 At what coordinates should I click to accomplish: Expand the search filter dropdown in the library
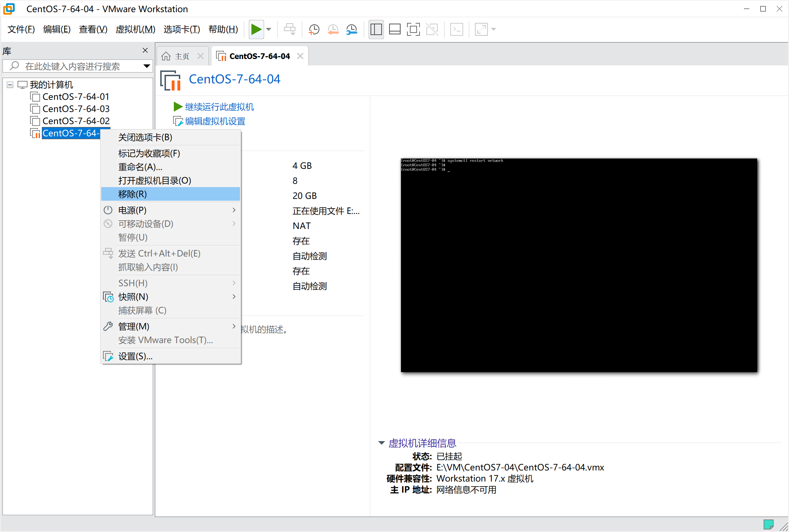(147, 66)
